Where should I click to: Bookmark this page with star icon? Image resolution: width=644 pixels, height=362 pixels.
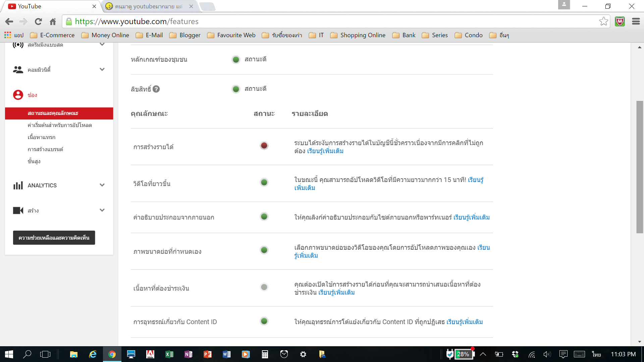coord(603,21)
